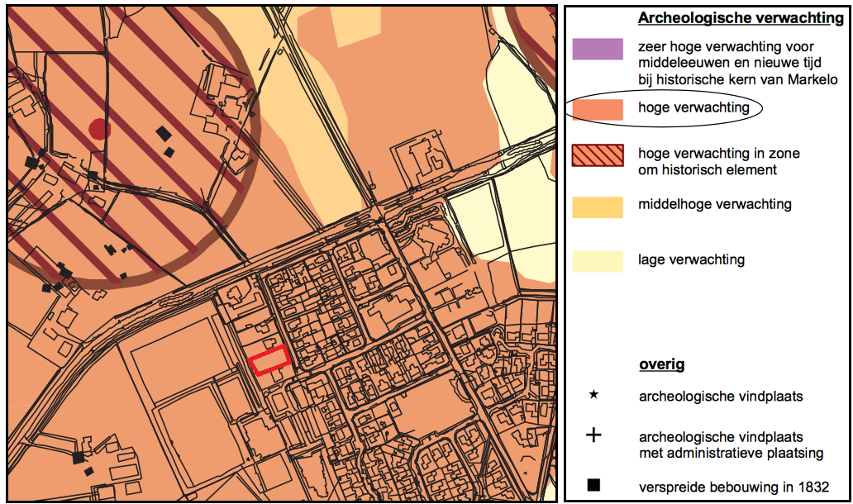
Task: Click the orange hoge verwachting legend swatch
Action: tap(598, 110)
